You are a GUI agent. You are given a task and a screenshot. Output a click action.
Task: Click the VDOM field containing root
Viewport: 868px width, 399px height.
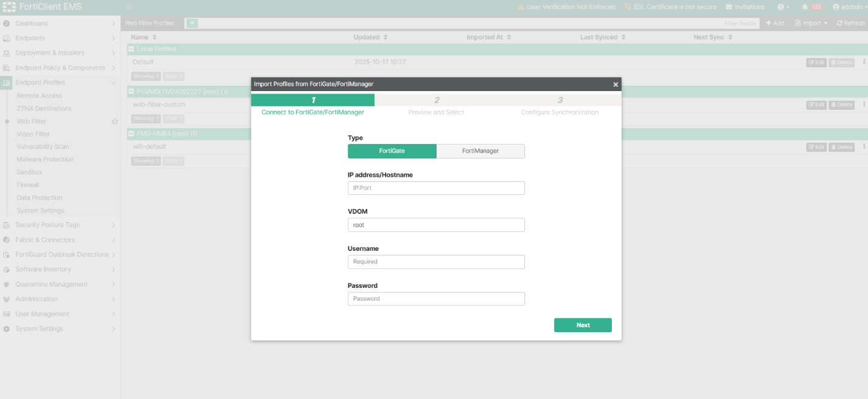[436, 225]
